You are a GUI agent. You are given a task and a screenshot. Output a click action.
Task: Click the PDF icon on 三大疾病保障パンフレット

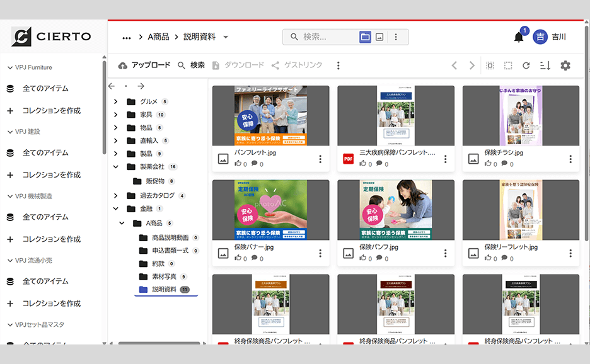(x=348, y=159)
